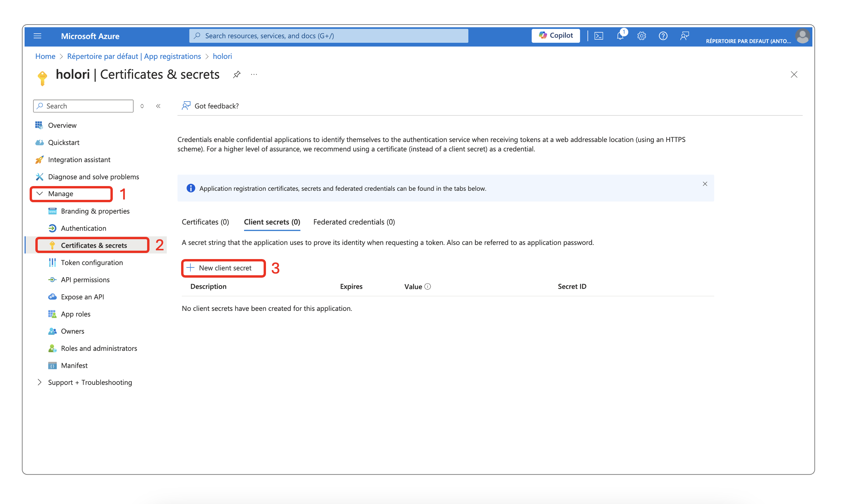Dismiss the info banner with its X
This screenshot has height=504, width=841.
[705, 184]
